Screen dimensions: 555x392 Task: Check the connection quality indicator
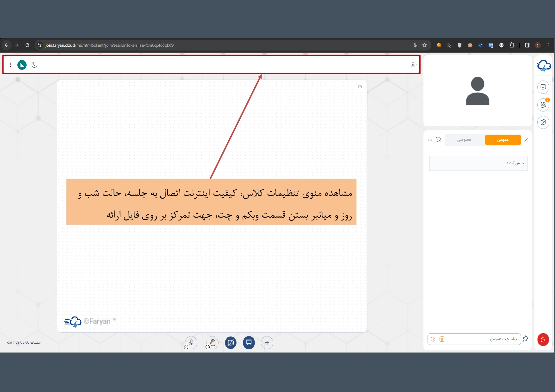[x=22, y=65]
